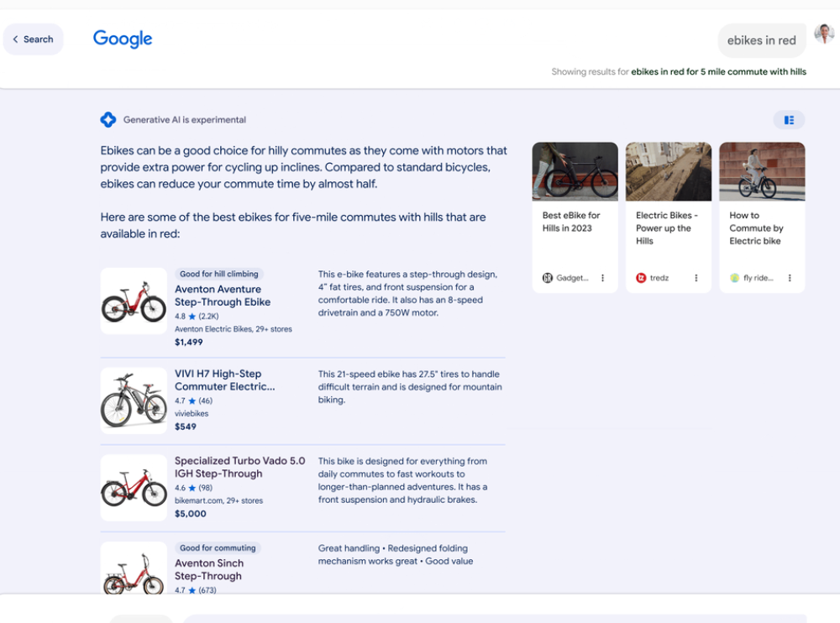Open the options menu on the tredz card
This screenshot has width=840, height=623.
pyautogui.click(x=696, y=277)
